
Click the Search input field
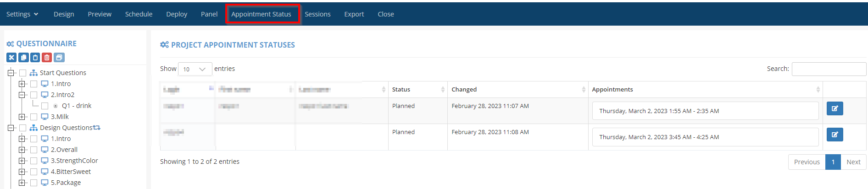(829, 69)
